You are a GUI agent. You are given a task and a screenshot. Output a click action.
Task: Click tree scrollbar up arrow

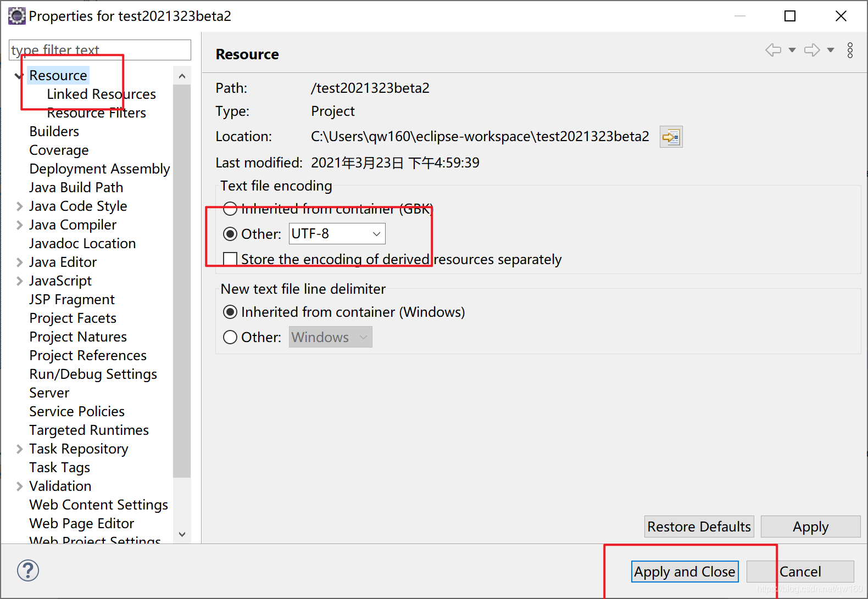(x=182, y=76)
